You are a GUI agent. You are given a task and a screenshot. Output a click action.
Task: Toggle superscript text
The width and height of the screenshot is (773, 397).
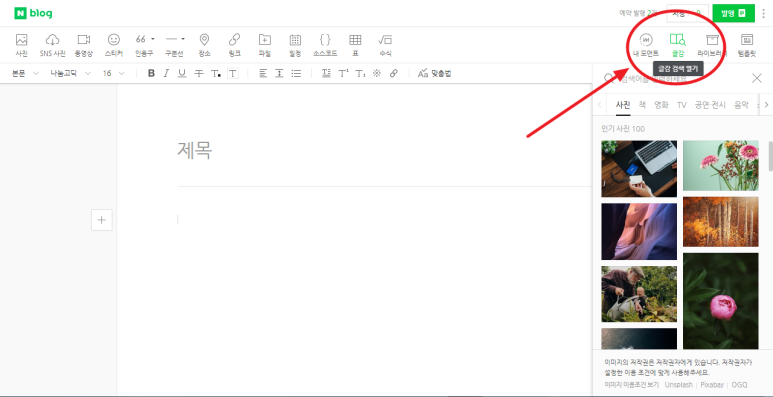pyautogui.click(x=344, y=73)
